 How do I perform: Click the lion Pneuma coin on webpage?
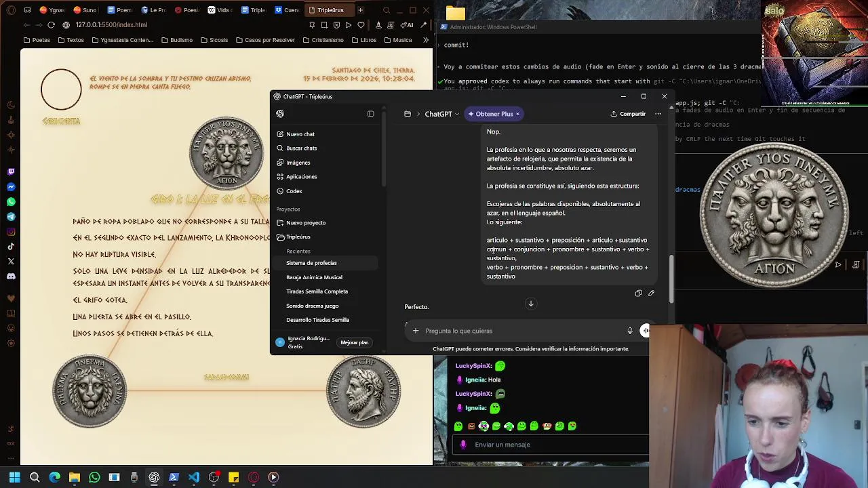coord(89,391)
